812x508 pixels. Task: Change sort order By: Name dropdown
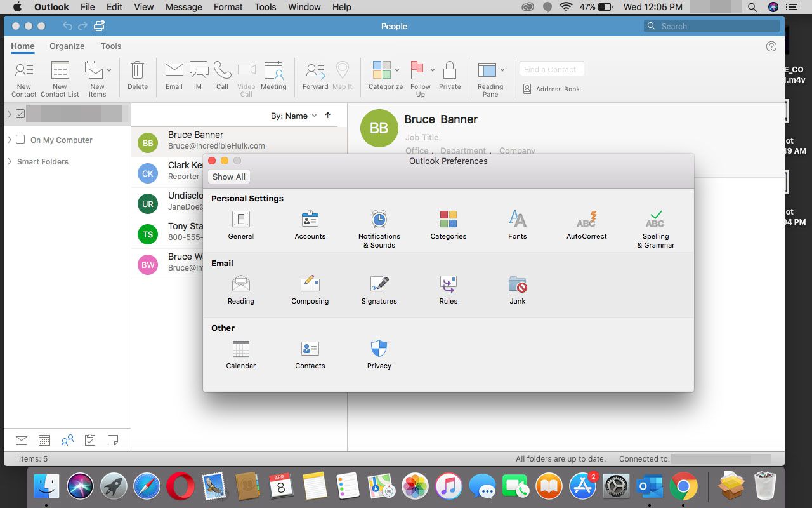coord(294,116)
